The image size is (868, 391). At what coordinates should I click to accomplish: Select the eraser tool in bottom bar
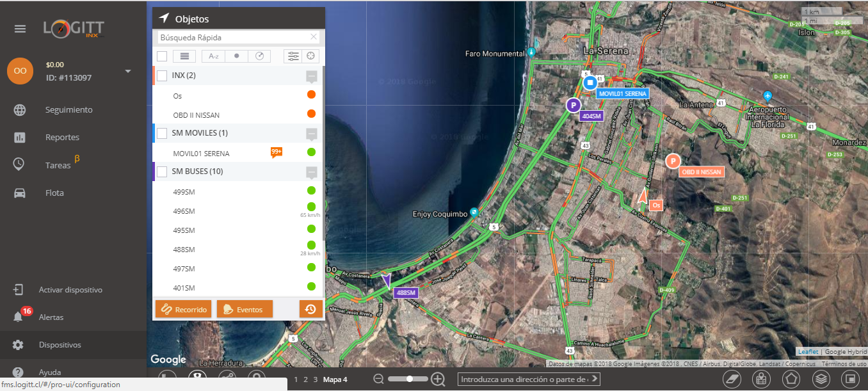pos(731,379)
